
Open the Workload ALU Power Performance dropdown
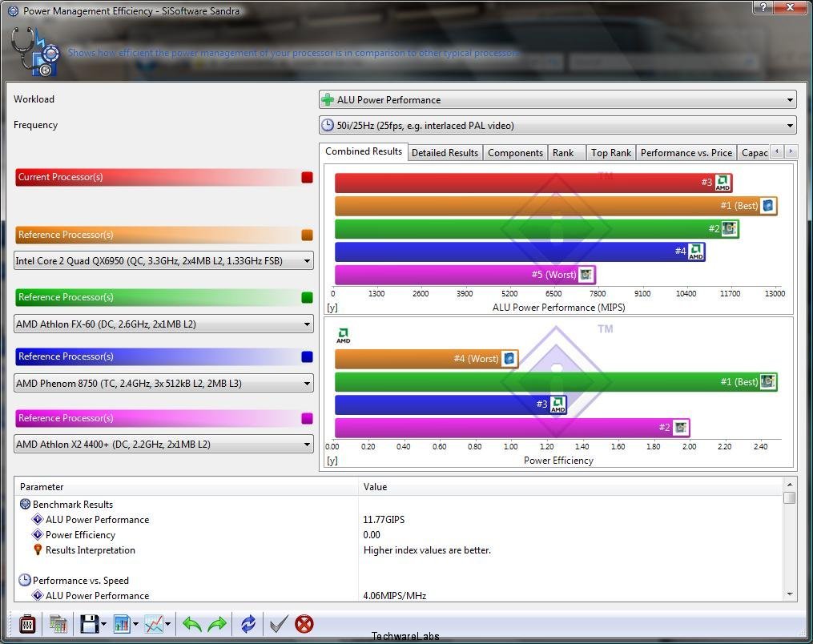point(557,99)
